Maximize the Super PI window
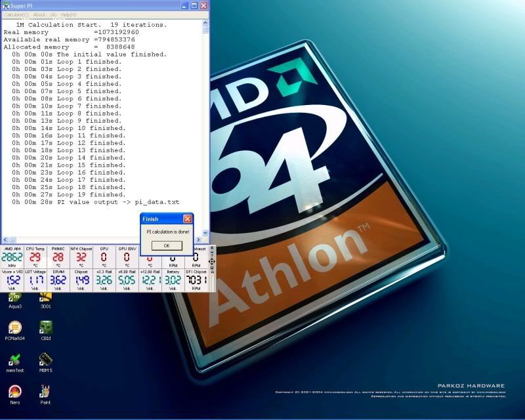The image size is (525, 420). point(194,6)
